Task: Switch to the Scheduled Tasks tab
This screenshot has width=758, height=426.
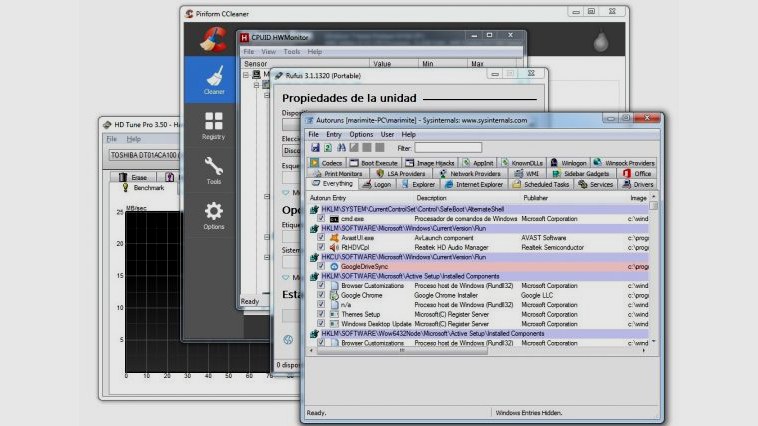Action: (x=541, y=185)
